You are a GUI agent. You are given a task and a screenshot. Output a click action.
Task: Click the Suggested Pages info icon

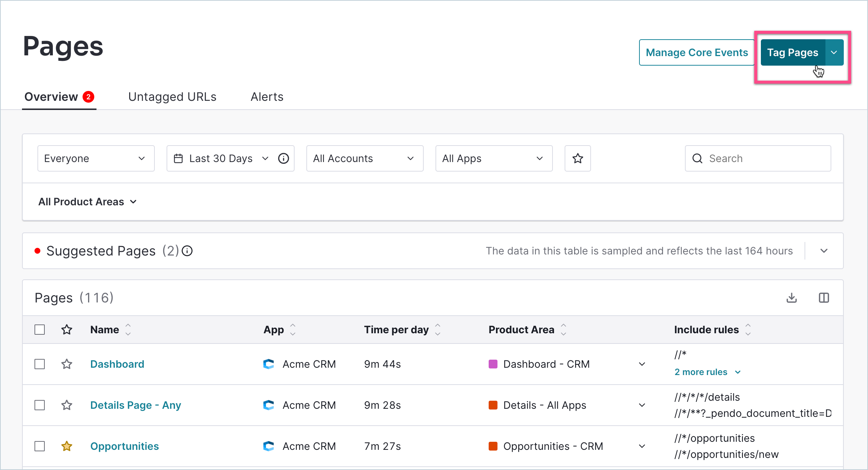pyautogui.click(x=187, y=251)
